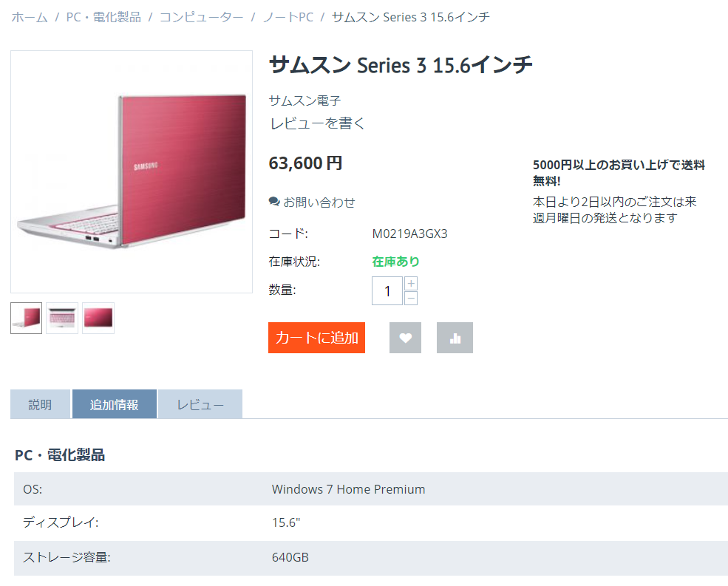Show second thumbnail with keyboard view
Screen dimensions: 728x586
coord(62,318)
